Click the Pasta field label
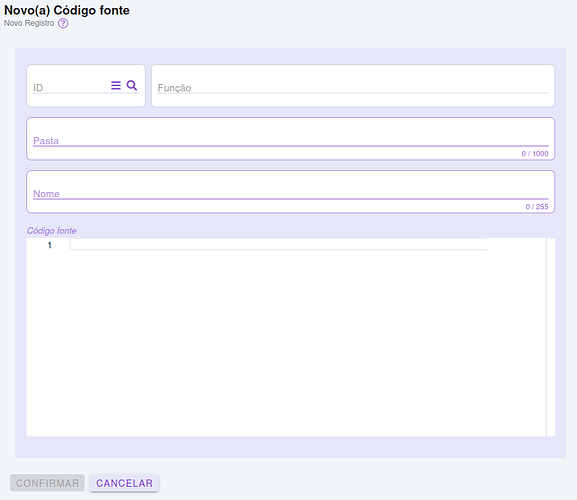577x500 pixels. (x=46, y=141)
